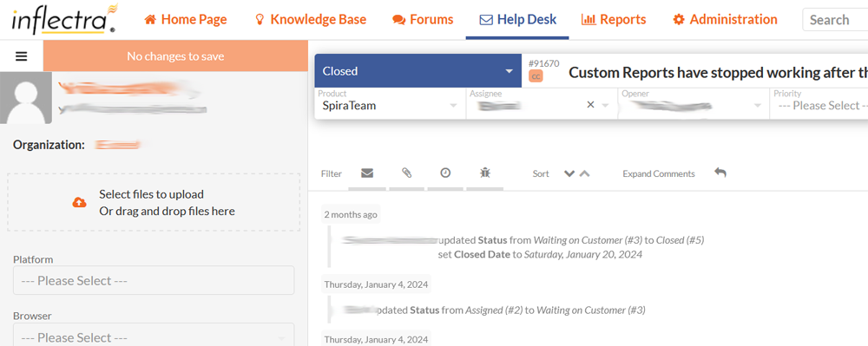Image resolution: width=868 pixels, height=346 pixels.
Task: Click the Search input field
Action: click(835, 20)
